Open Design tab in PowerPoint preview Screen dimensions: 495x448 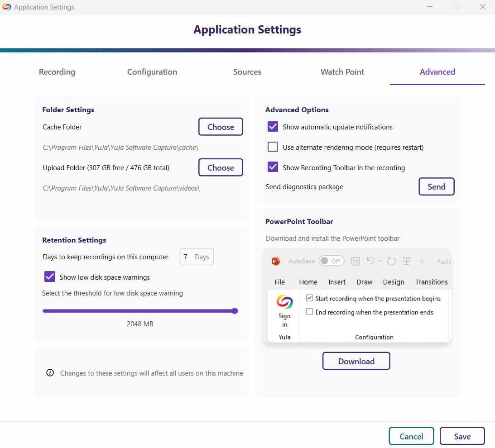394,282
